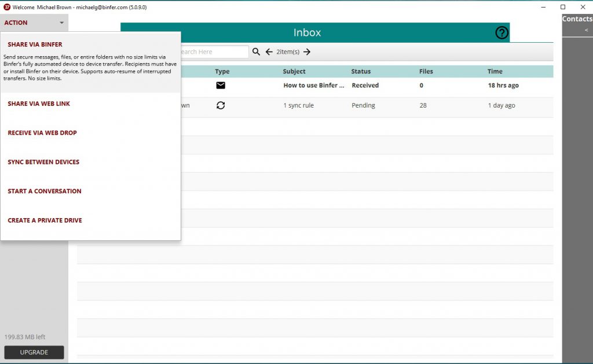Click the Binfer logo in title bar
Viewport: 593px width, 364px height.
6,7
